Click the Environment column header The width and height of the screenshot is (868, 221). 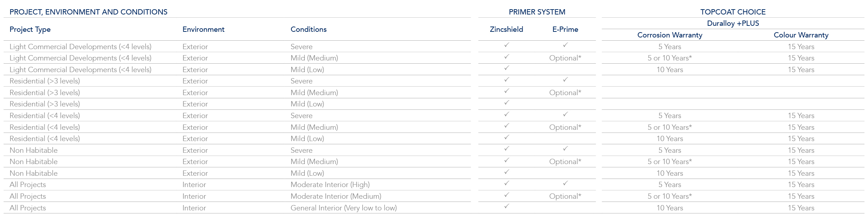203,29
